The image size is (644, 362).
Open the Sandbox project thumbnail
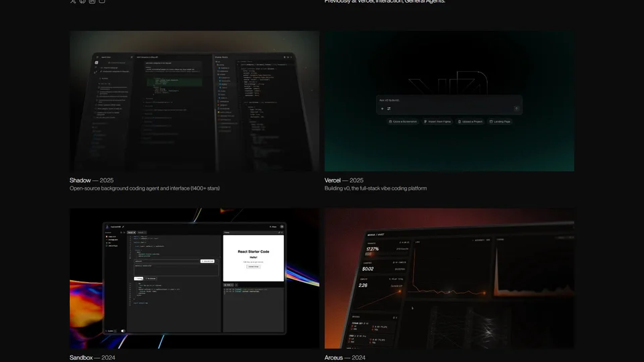pos(195,278)
